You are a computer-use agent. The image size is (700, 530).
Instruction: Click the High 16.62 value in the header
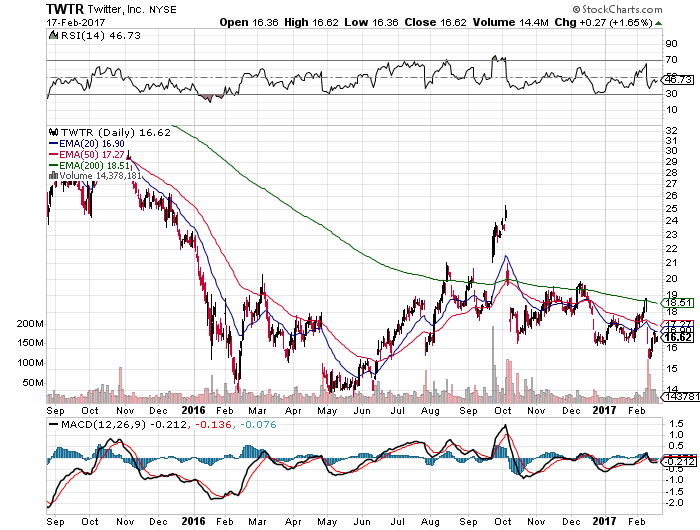click(x=311, y=22)
